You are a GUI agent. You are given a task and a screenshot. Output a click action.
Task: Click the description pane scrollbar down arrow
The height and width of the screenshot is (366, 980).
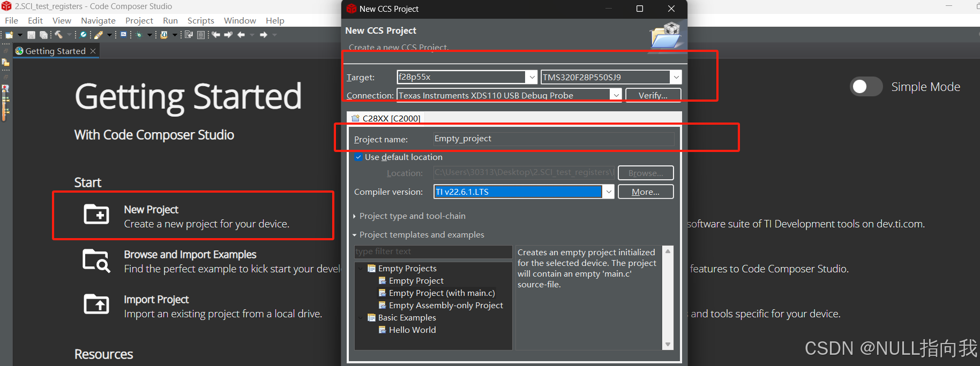(668, 345)
